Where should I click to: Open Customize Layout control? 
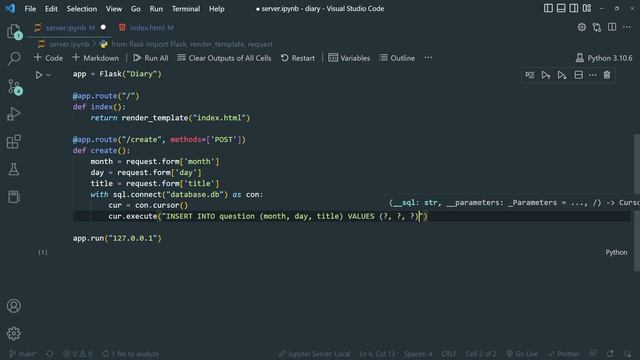pos(587,8)
